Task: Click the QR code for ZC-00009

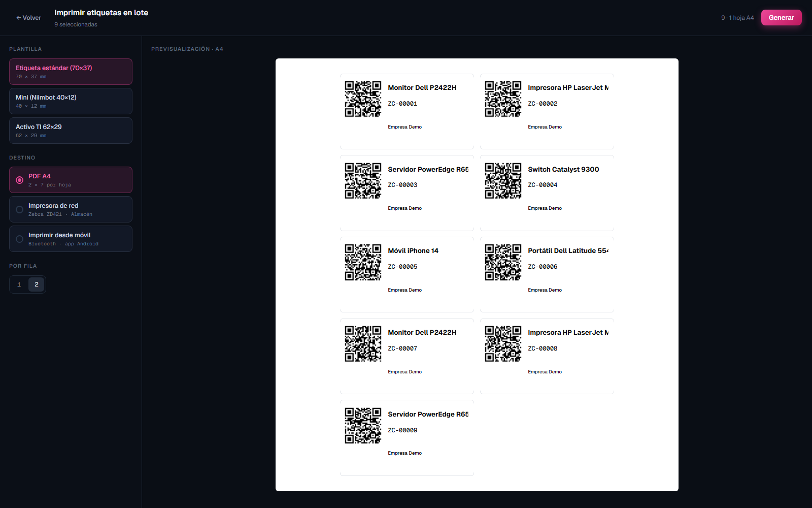Action: coord(363,426)
